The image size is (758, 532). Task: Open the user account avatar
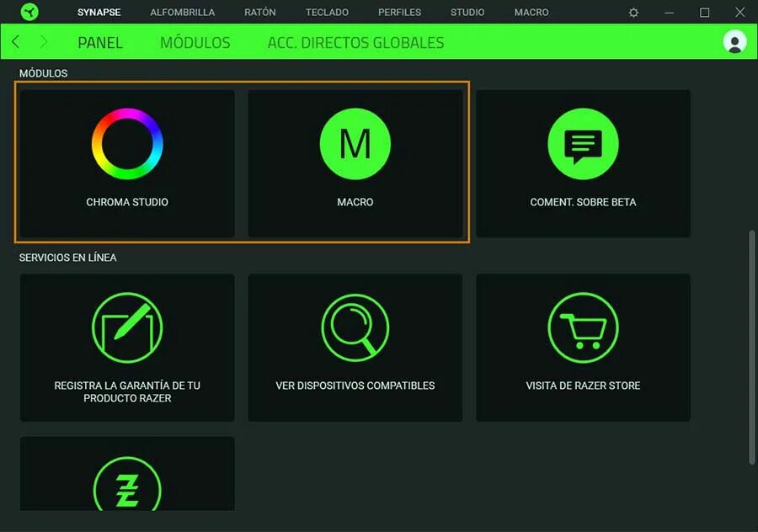pos(734,42)
